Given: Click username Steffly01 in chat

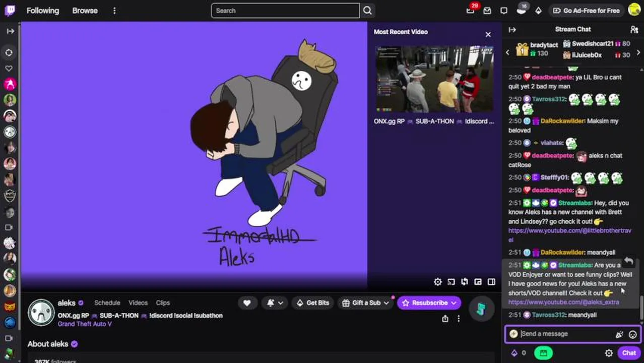Looking at the screenshot, I should [x=554, y=177].
